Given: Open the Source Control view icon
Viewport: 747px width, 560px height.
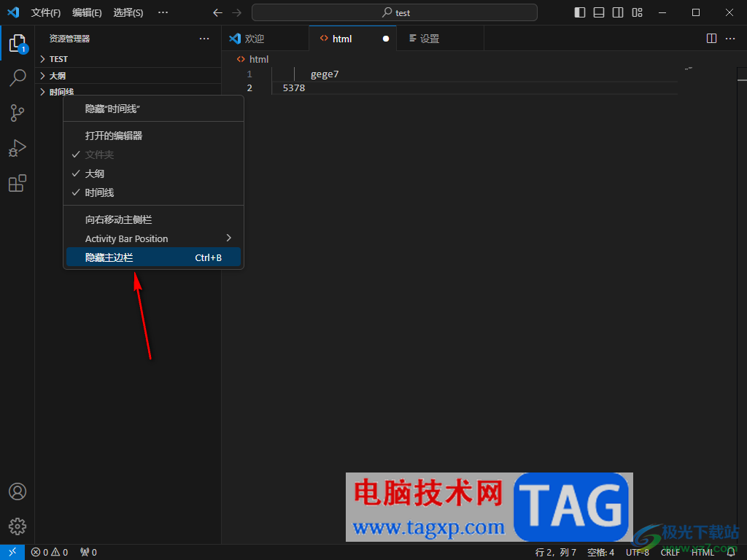Looking at the screenshot, I should (x=18, y=113).
